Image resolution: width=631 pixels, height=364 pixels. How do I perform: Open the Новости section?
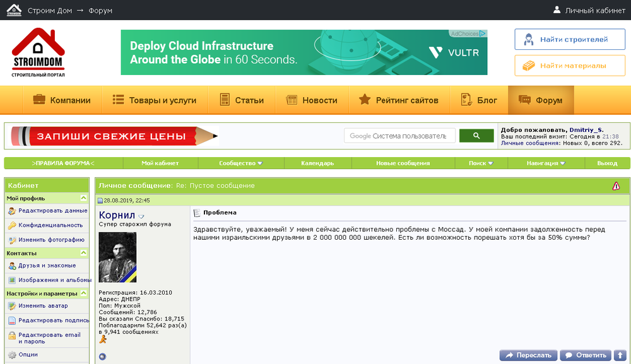click(x=312, y=100)
